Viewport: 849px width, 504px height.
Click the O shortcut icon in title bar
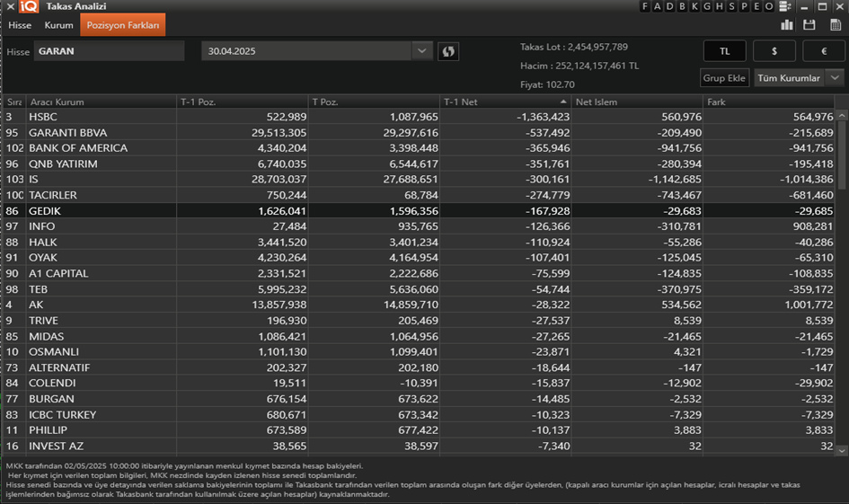point(769,6)
